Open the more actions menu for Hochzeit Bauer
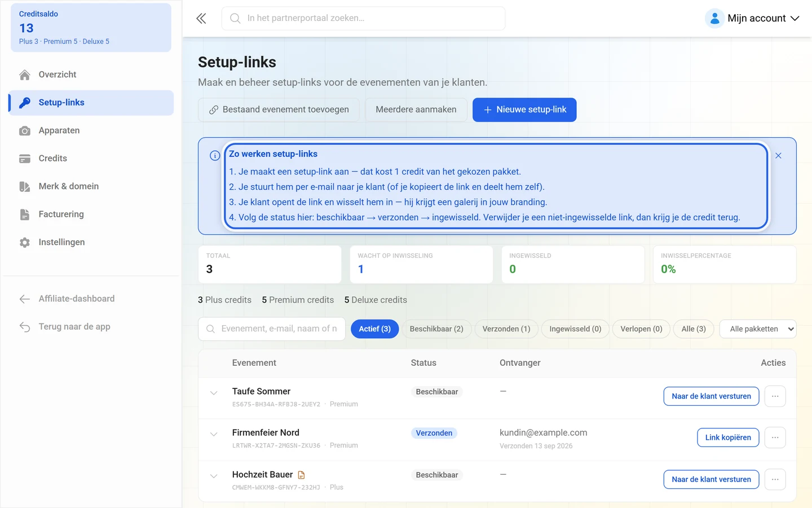 tap(775, 479)
